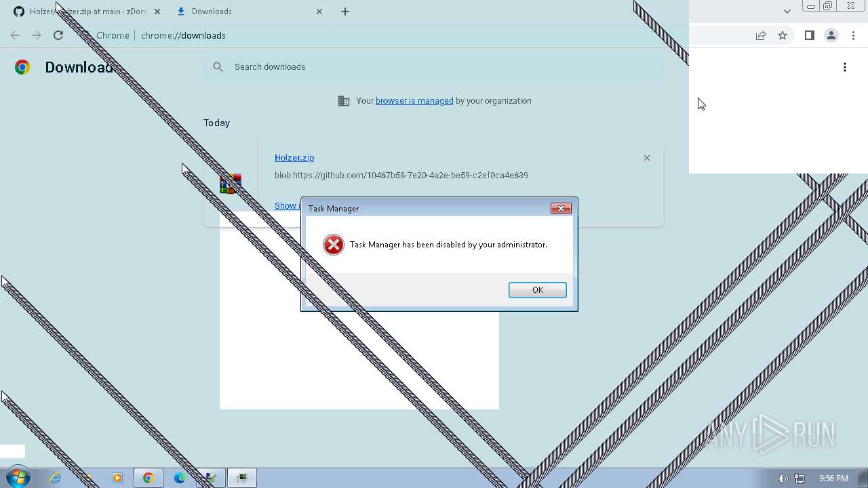Image resolution: width=868 pixels, height=488 pixels.
Task: Open Windows Media Player taskbar icon
Action: [x=117, y=478]
